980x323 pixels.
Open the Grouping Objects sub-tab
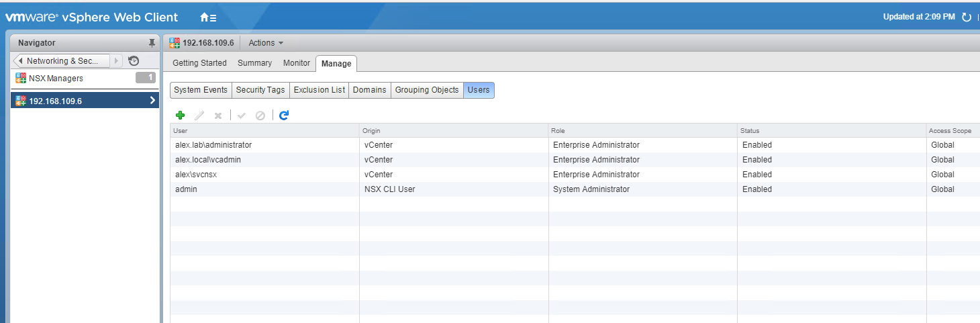click(x=427, y=90)
